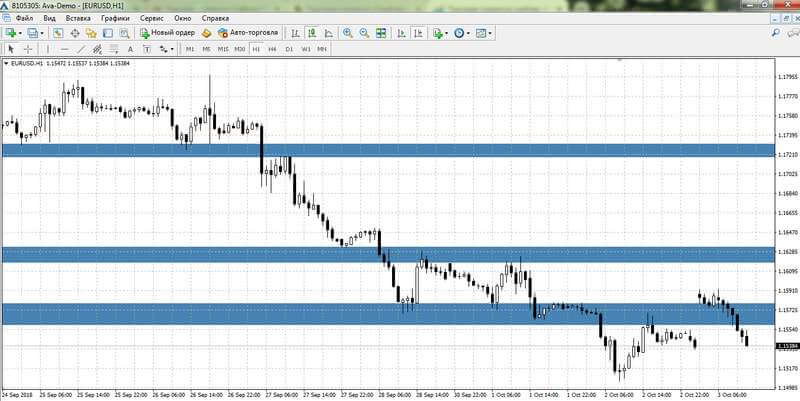Select the Arrows objects tool
Image resolution: width=800 pixels, height=401 pixels.
coord(164,49)
